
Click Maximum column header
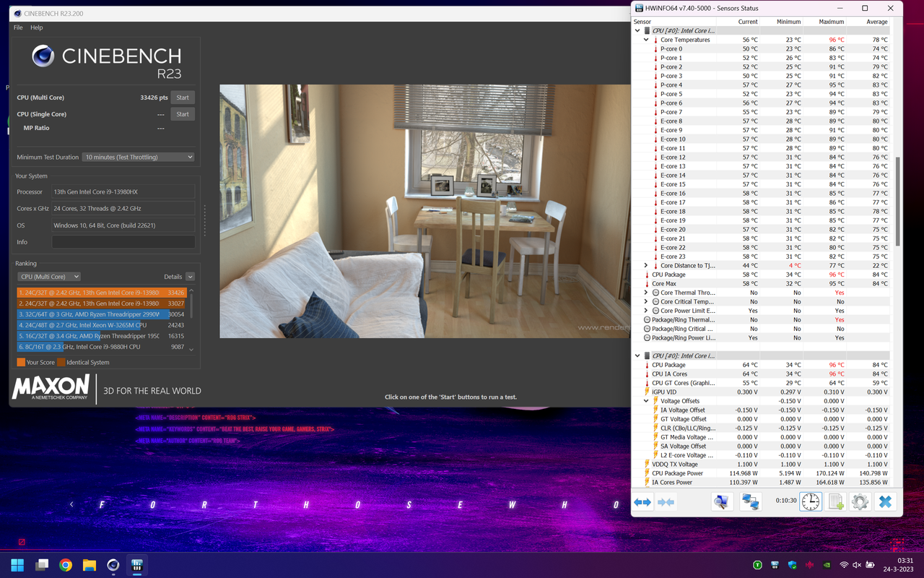[832, 22]
